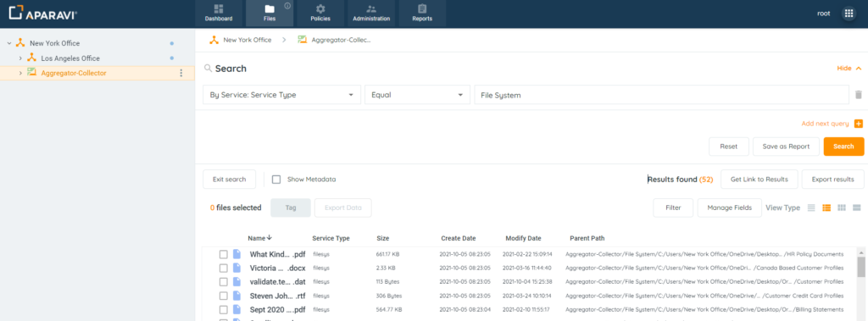Viewport: 868px width, 321px height.
Task: Switch to grid view type icon
Action: click(842, 208)
